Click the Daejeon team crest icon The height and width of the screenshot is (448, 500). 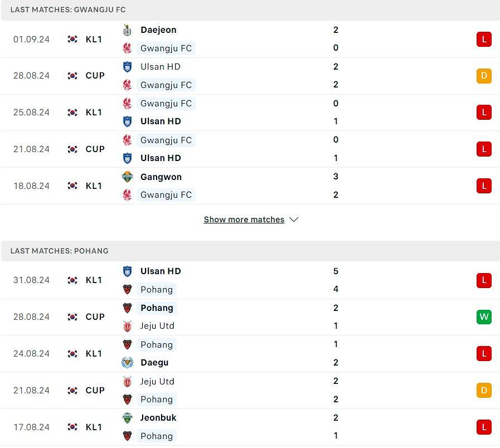(x=127, y=30)
